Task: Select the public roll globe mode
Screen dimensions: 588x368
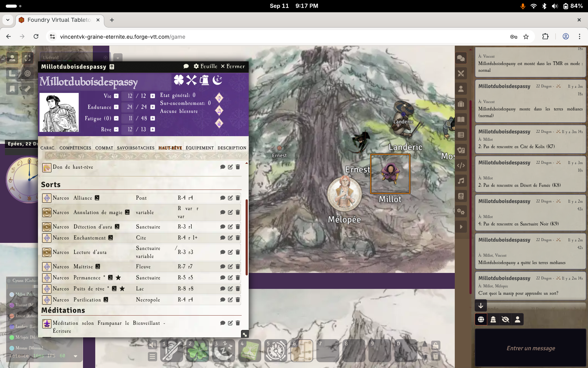Action: click(481, 319)
